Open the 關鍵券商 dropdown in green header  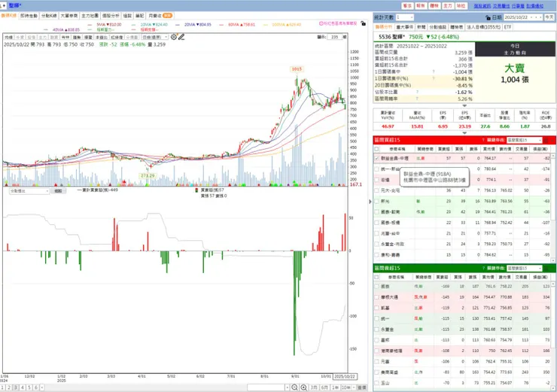525,268
